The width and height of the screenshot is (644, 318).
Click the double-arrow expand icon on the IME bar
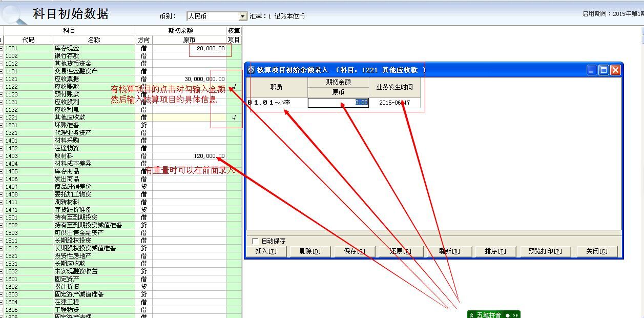click(x=471, y=314)
